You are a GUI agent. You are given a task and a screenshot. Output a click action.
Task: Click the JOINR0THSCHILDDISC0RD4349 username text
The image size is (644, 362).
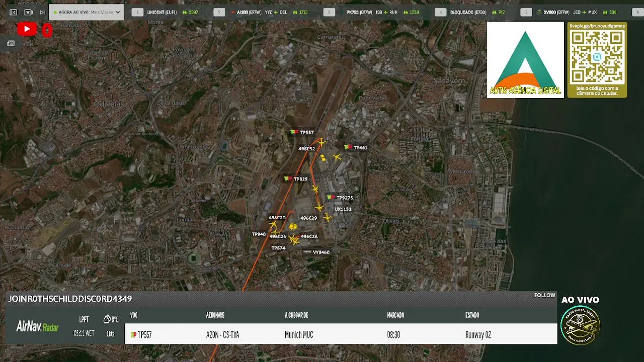click(70, 299)
